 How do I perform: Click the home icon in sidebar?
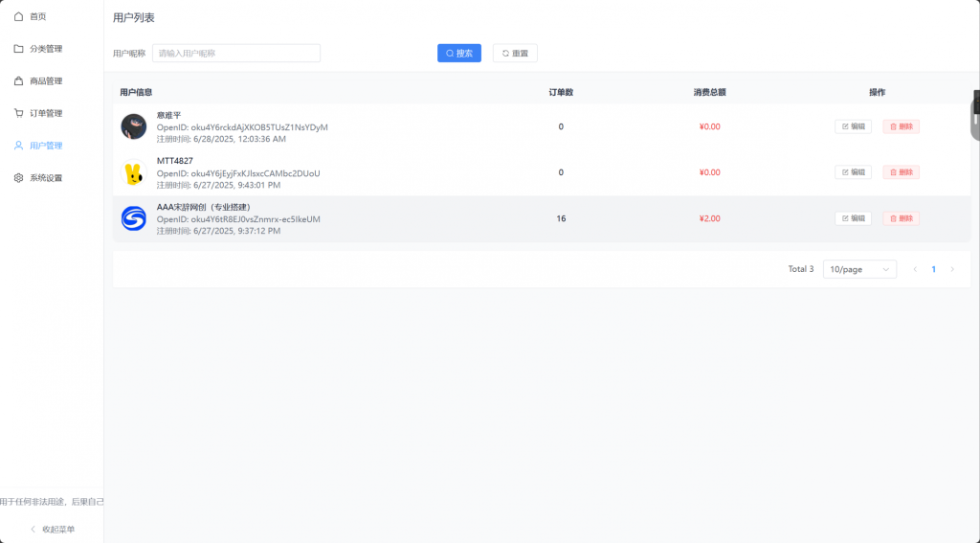(18, 16)
